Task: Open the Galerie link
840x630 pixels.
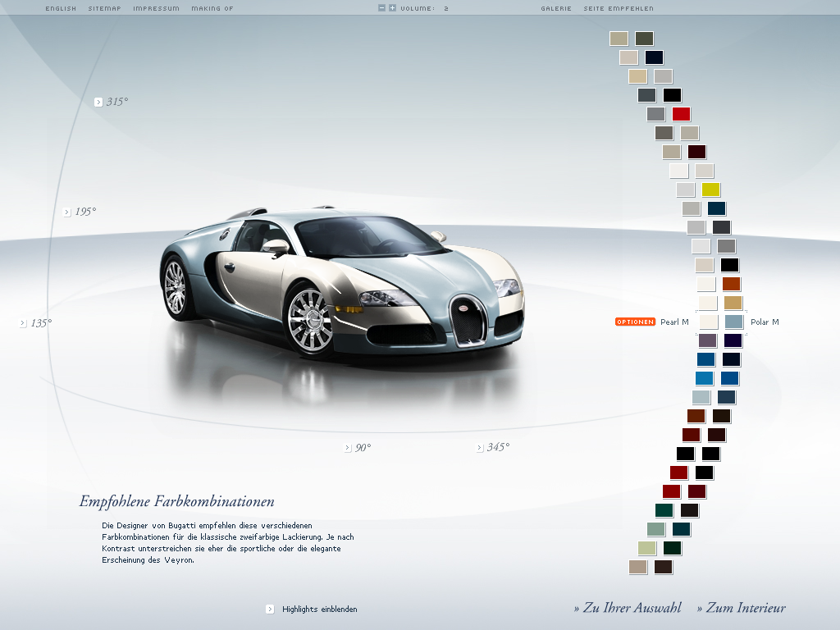Action: [x=556, y=8]
